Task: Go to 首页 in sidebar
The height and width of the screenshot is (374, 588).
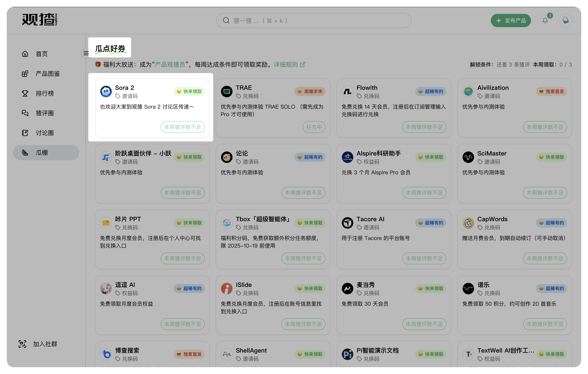Action: [42, 54]
